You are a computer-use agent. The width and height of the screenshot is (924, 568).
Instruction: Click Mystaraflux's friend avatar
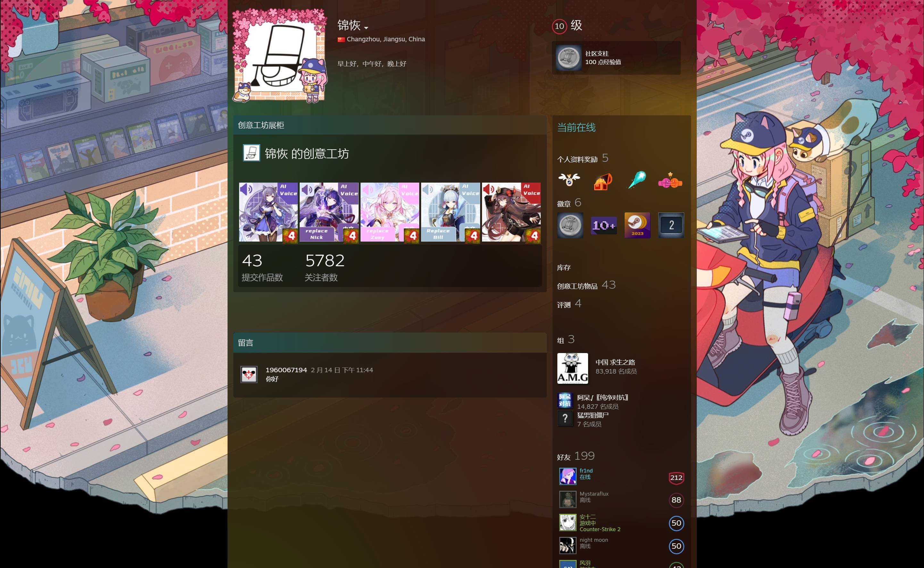[567, 500]
